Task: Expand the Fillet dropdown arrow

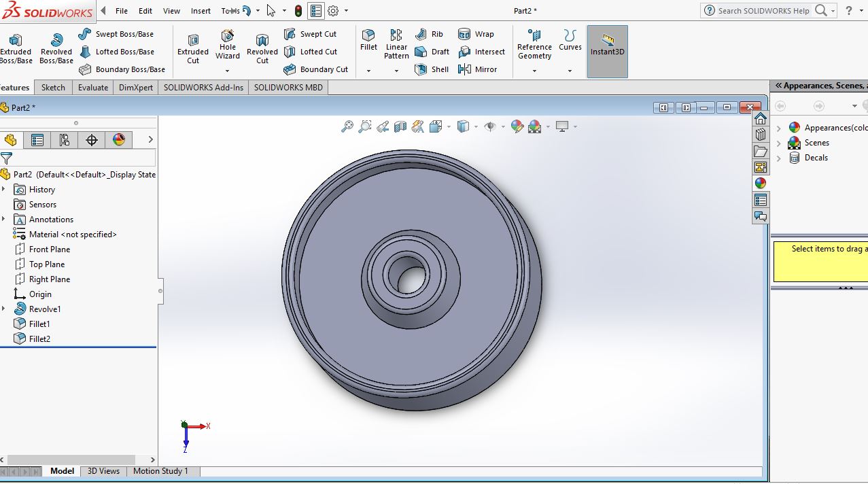Action: pos(368,71)
